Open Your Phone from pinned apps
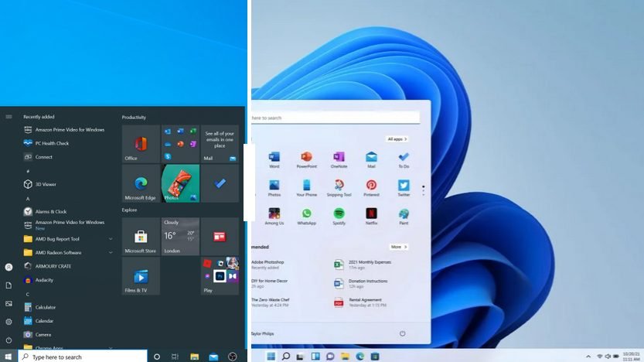This screenshot has width=644, height=362. pos(306,188)
